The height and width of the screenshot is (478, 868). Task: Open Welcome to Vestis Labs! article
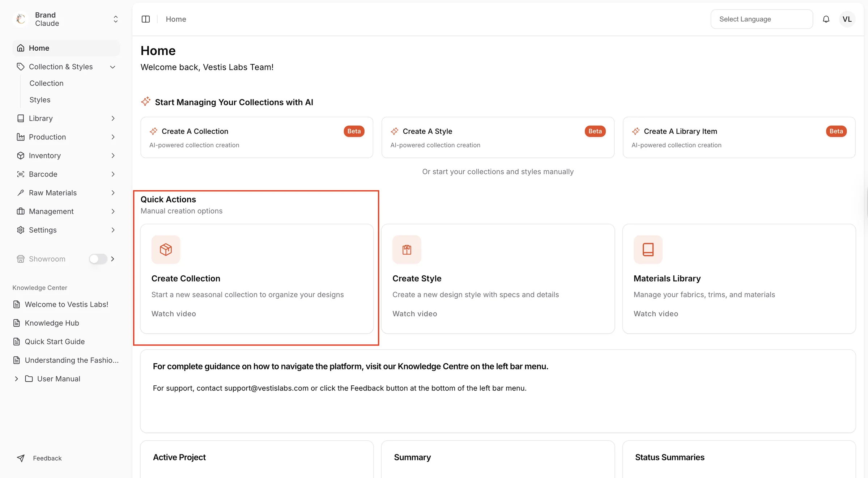[66, 304]
